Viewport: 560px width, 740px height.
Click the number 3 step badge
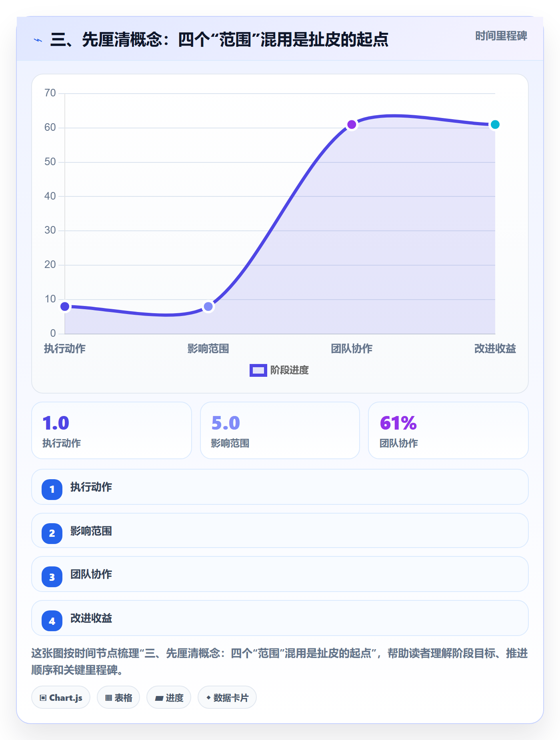coord(52,577)
